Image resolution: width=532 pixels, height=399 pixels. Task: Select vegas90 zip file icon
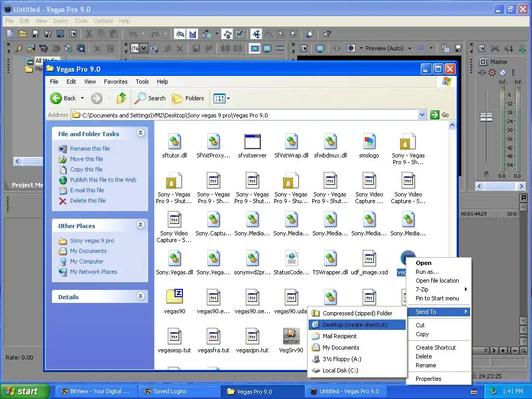175,296
